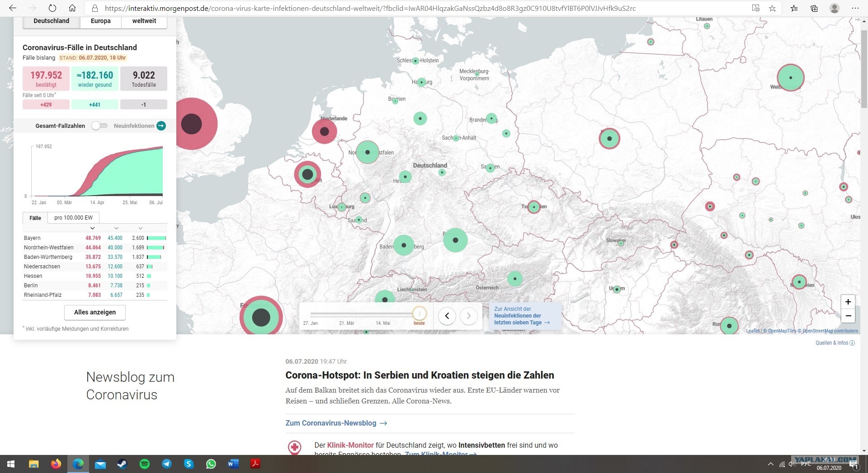Viewport: 868px width, 473px height.
Task: Open Word from the taskbar
Action: (x=233, y=464)
